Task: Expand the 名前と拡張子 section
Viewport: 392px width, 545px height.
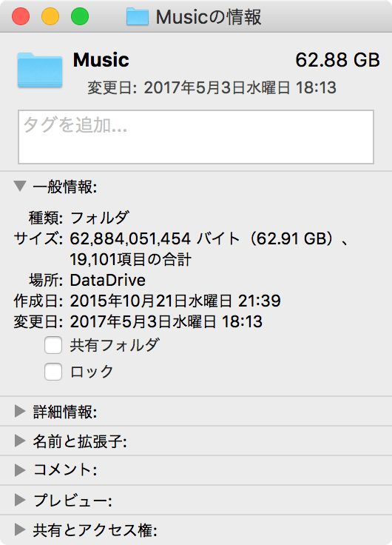Action: (20, 441)
